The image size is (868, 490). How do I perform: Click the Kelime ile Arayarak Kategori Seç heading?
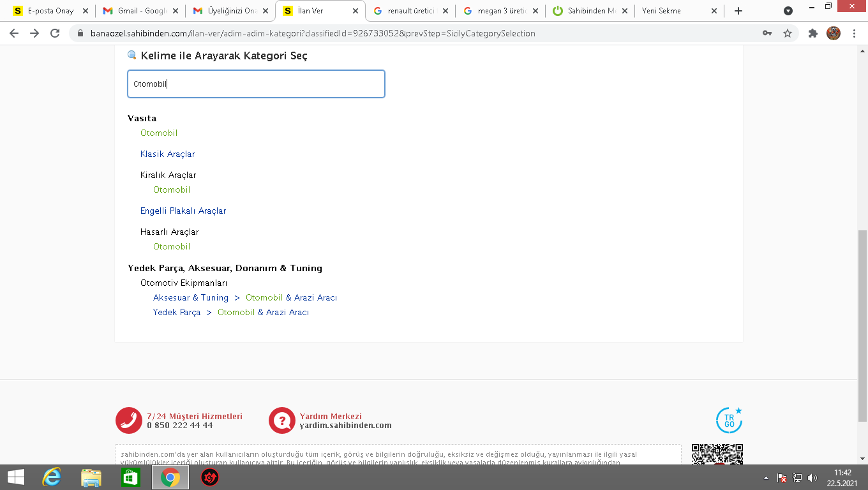click(x=224, y=56)
